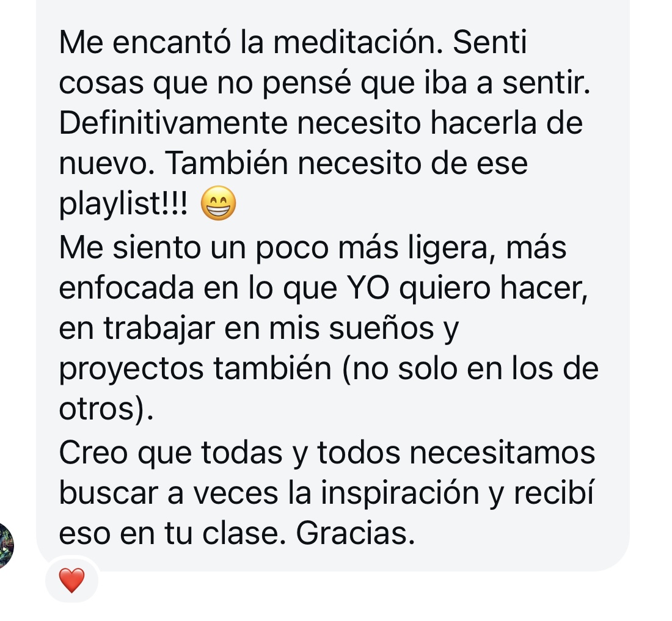672x621 pixels.
Task: Click the red heart reaction below the message
Action: pyautogui.click(x=71, y=580)
